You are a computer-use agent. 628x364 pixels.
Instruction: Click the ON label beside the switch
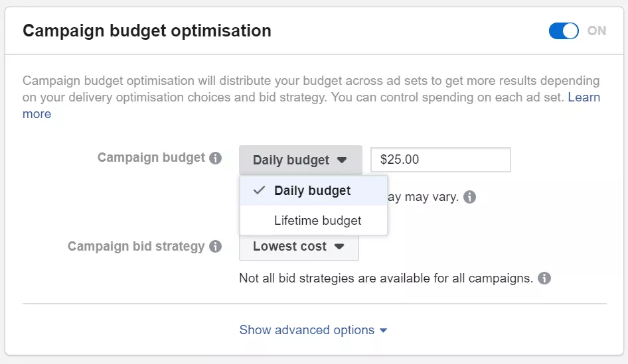[597, 31]
